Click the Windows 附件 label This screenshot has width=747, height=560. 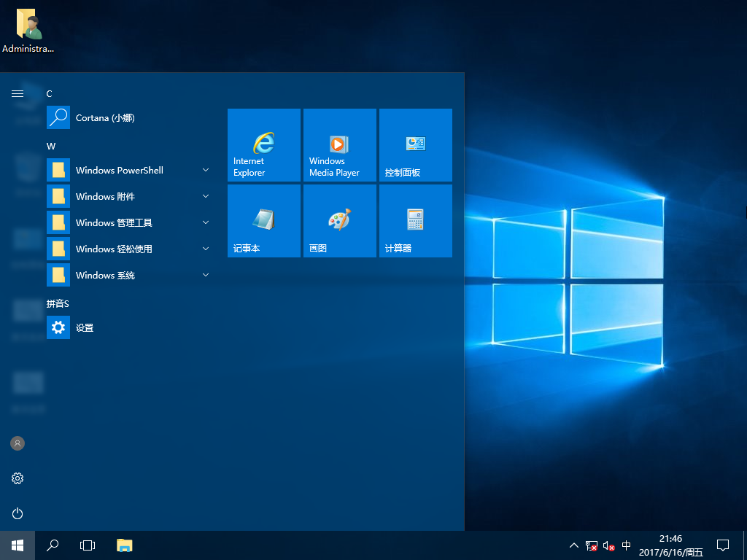105,196
